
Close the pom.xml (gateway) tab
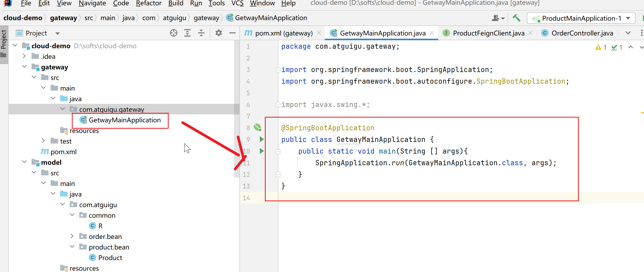point(319,33)
